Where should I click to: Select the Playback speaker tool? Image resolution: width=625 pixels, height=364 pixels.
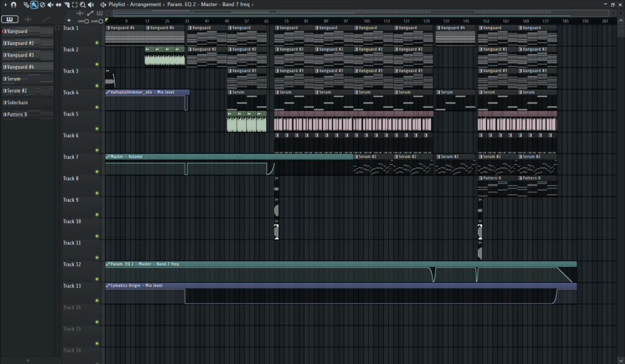click(90, 4)
